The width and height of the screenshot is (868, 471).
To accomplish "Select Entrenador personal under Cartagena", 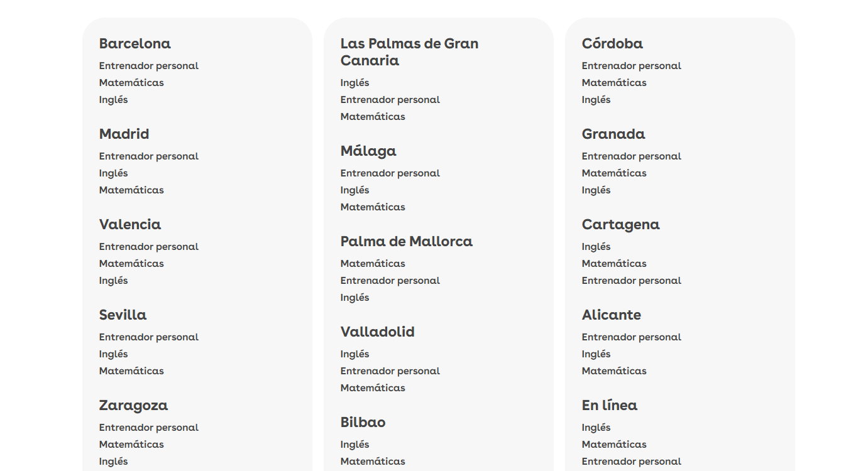I will pos(631,280).
